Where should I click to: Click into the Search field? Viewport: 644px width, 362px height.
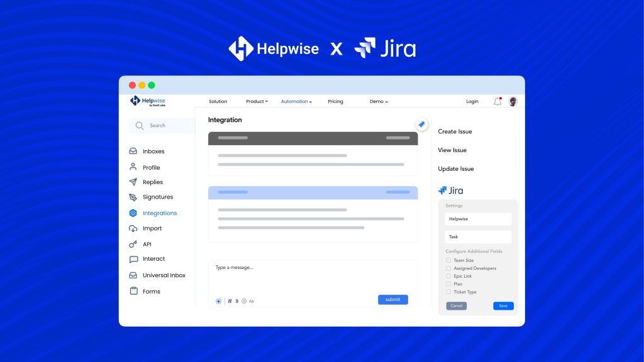(162, 126)
